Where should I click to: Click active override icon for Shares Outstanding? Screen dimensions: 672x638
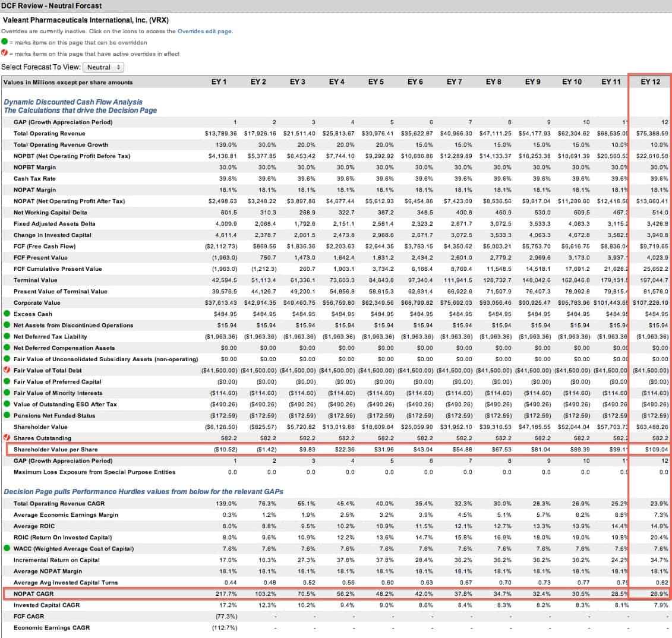click(7, 437)
